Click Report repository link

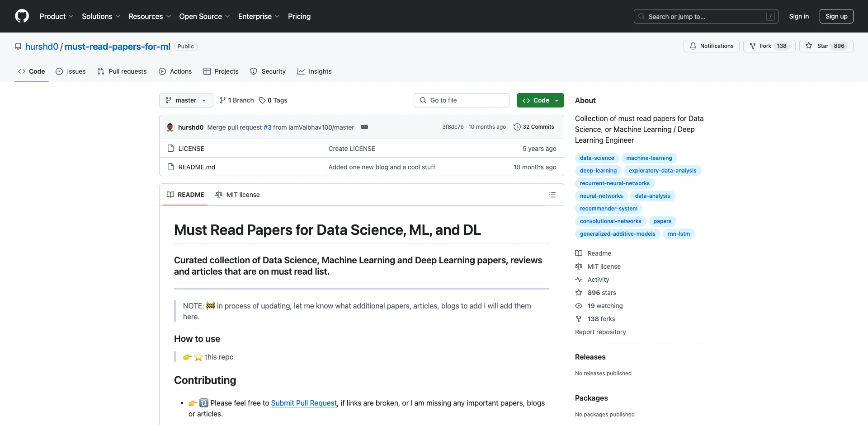coord(600,332)
